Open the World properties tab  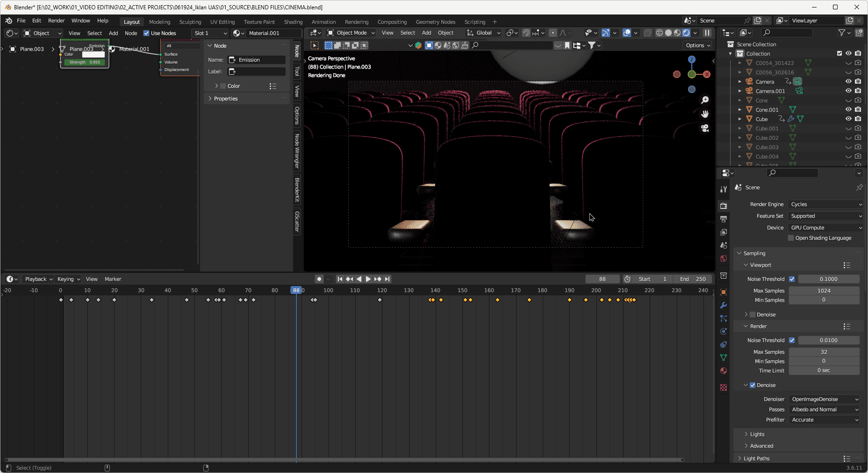tap(724, 258)
